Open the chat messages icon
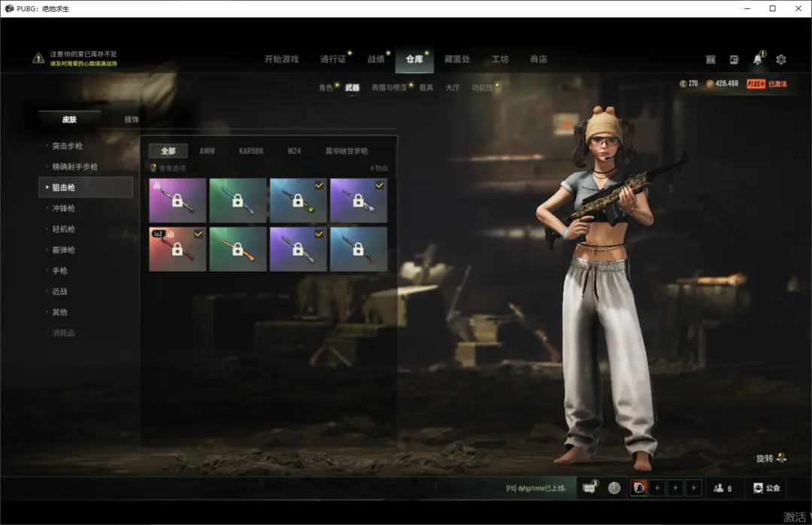This screenshot has height=525, width=812. click(x=590, y=487)
